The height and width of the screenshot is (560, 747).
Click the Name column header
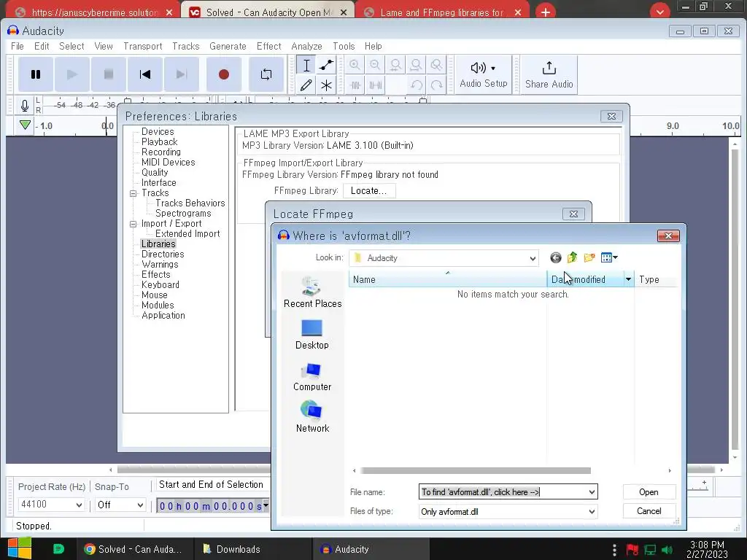coord(448,279)
